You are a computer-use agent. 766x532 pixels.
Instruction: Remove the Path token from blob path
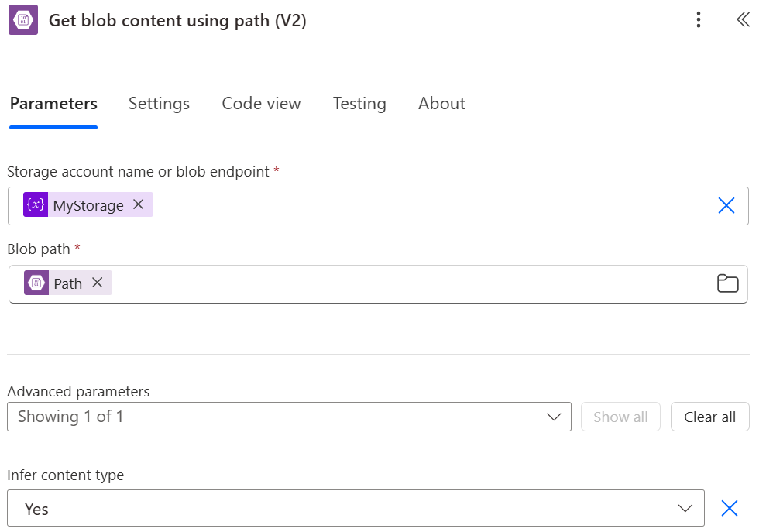pyautogui.click(x=98, y=283)
